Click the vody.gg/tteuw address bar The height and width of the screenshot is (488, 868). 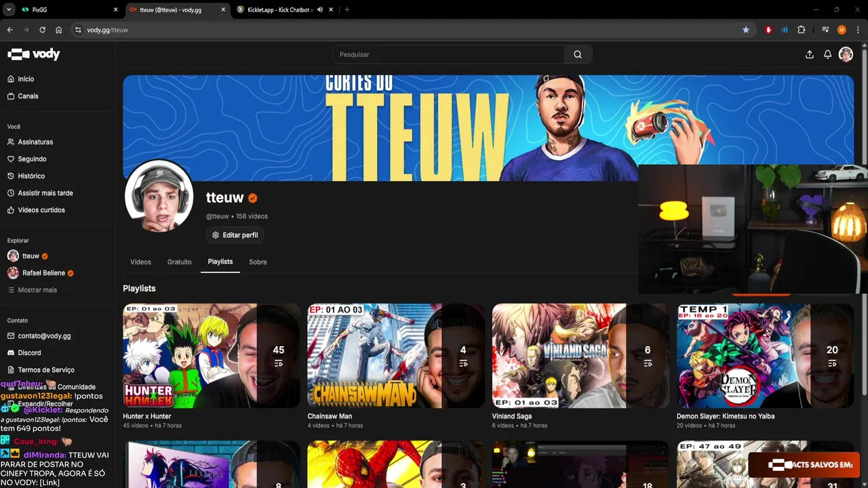pos(407,30)
